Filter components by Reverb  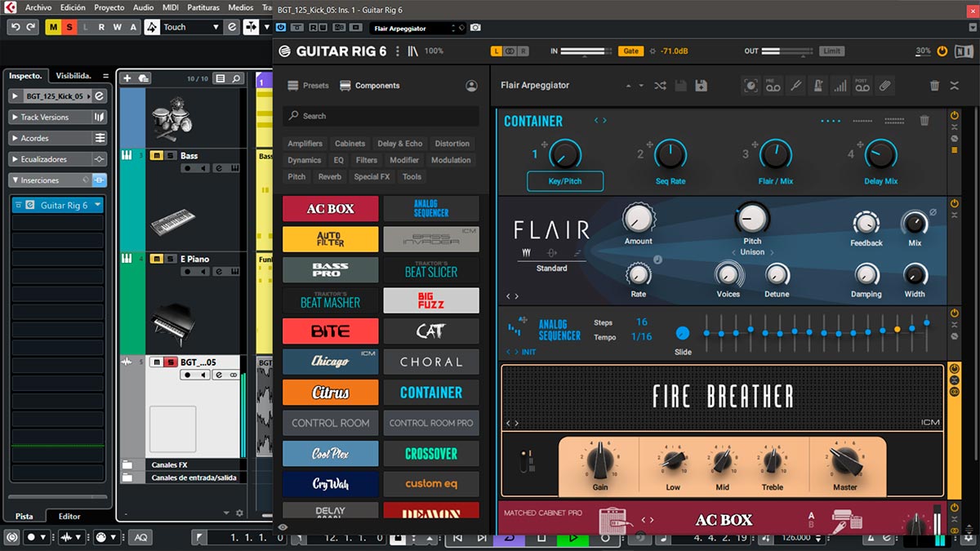[x=330, y=176]
